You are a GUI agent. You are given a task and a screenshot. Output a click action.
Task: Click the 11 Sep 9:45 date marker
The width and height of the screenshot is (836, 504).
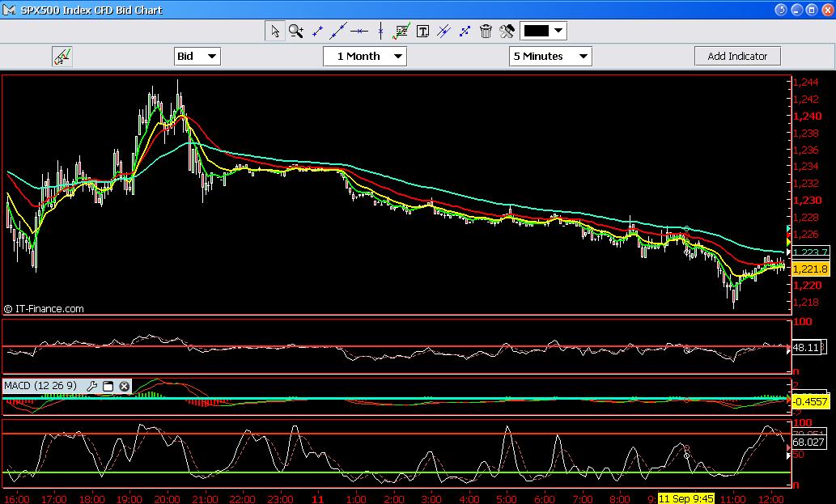tap(685, 498)
